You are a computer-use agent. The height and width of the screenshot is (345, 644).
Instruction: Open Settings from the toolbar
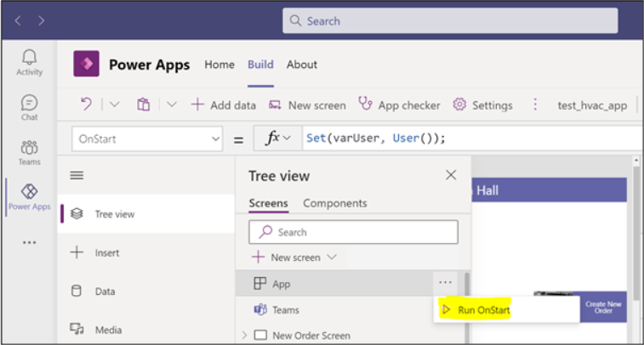point(482,105)
